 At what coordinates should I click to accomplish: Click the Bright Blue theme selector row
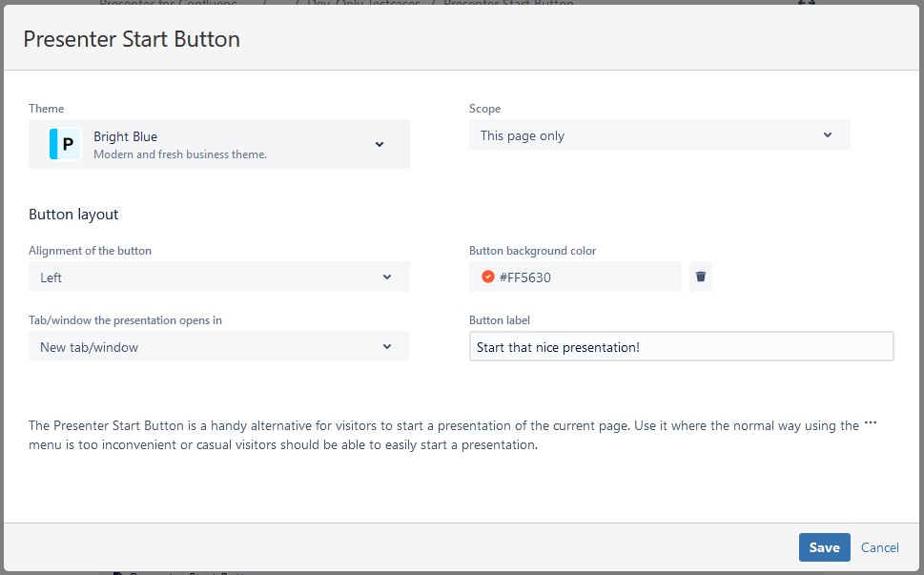coord(219,143)
